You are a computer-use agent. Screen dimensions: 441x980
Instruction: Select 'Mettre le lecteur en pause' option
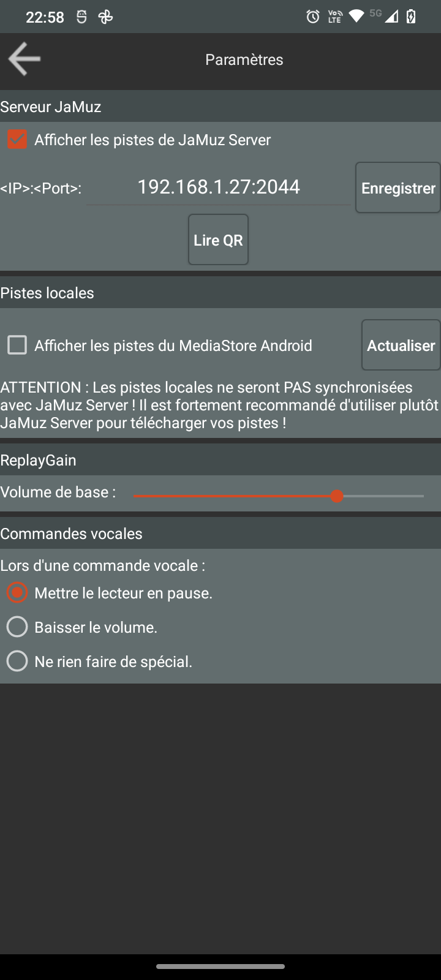tap(17, 593)
